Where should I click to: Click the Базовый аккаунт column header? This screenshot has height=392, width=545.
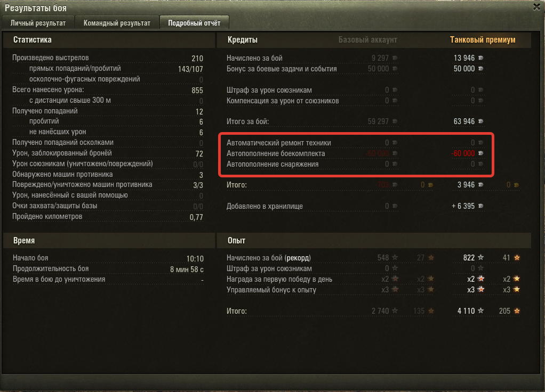click(368, 40)
